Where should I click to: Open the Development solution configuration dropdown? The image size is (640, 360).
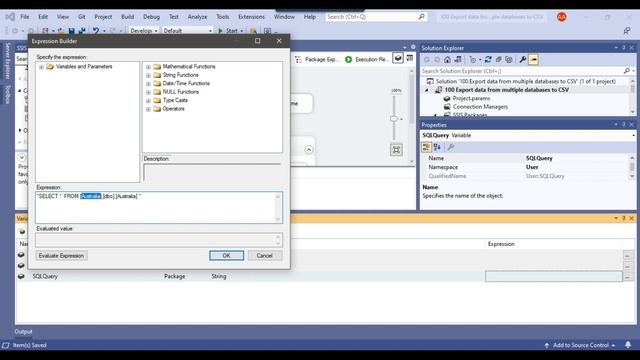point(144,31)
